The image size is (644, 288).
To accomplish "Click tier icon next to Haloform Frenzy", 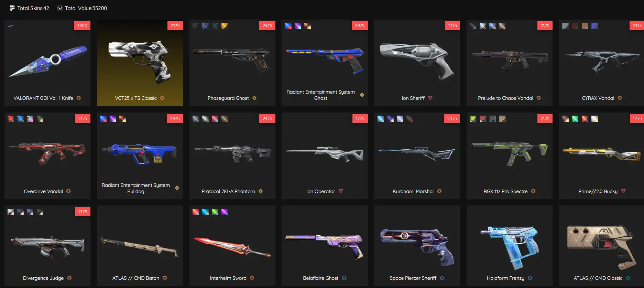I will (x=530, y=278).
